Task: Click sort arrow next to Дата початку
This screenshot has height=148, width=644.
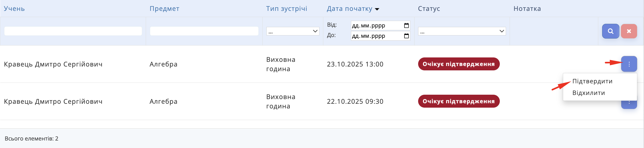Action: coord(377,9)
